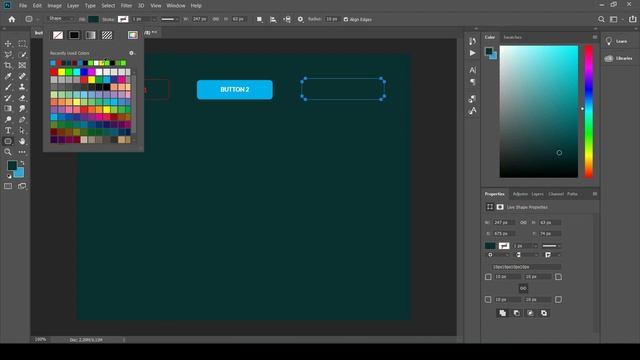Select the Eyedropper tool
This screenshot has width=640, height=360.
coord(8,76)
